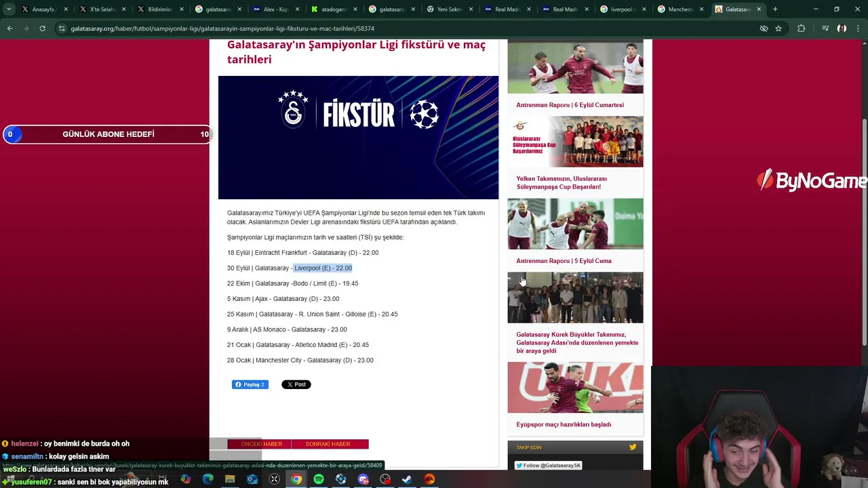Share article with Facebook Paylaş button
868x488 pixels.
tap(250, 384)
